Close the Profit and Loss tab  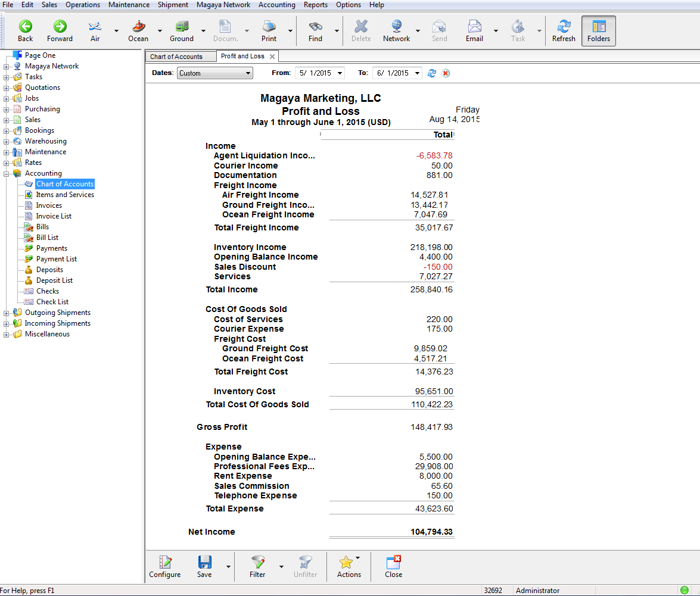(272, 57)
